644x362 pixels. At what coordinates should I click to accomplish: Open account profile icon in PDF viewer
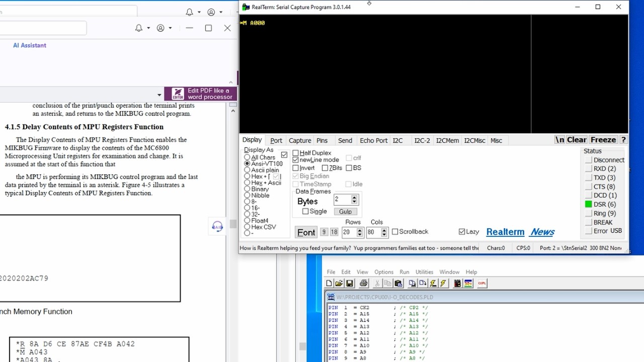[x=160, y=28]
